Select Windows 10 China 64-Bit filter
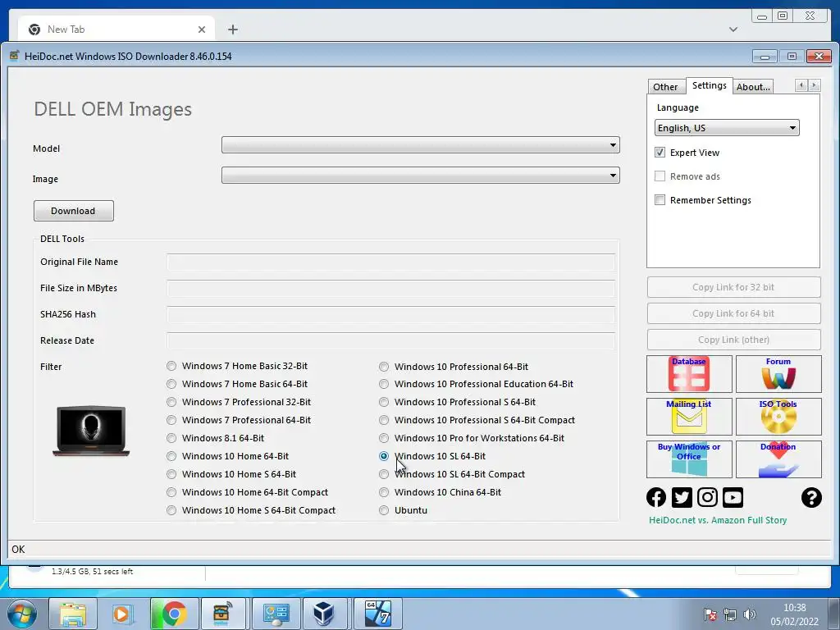Viewport: 840px width, 630px height. (384, 492)
